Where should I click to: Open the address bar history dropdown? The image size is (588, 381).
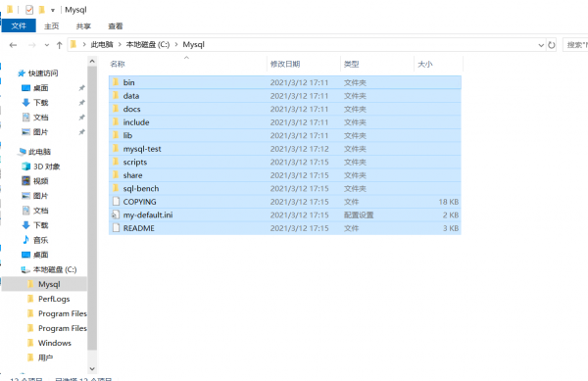tap(541, 45)
